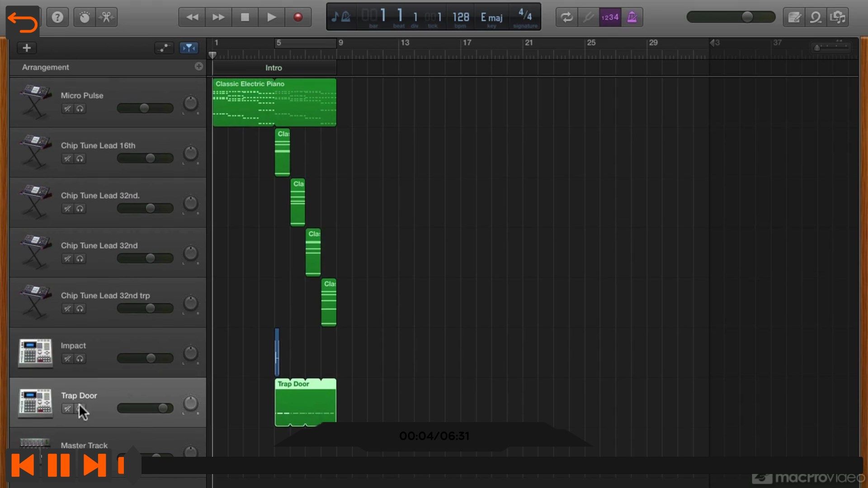Skip to previous video chapter
Image resolution: width=868 pixels, height=488 pixels.
pyautogui.click(x=23, y=465)
